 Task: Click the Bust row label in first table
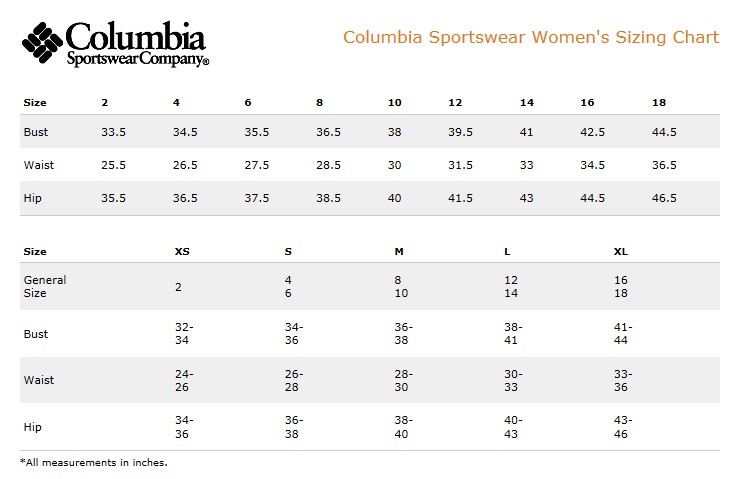click(36, 132)
